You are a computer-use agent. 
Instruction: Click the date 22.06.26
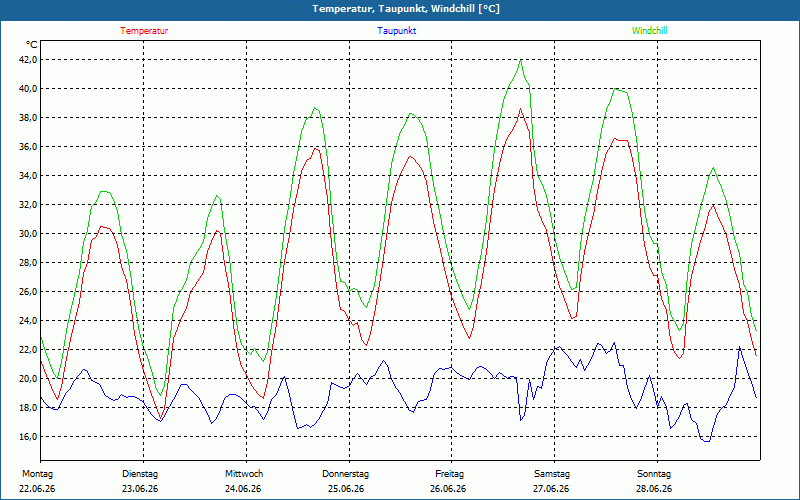tap(37, 489)
